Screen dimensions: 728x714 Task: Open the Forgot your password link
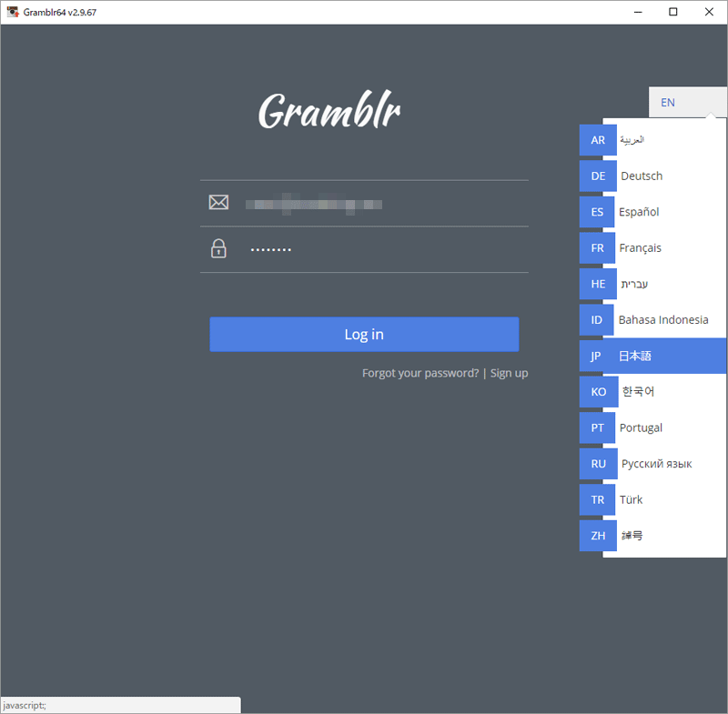(420, 373)
